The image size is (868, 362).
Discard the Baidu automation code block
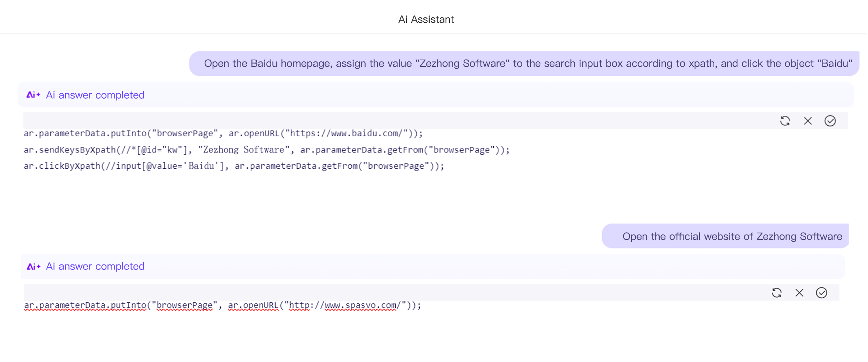pos(808,121)
